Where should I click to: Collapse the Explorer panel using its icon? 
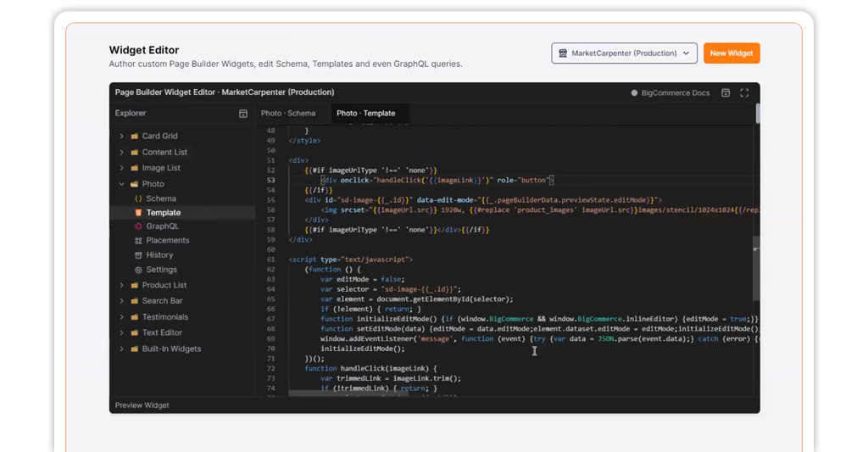point(243,113)
